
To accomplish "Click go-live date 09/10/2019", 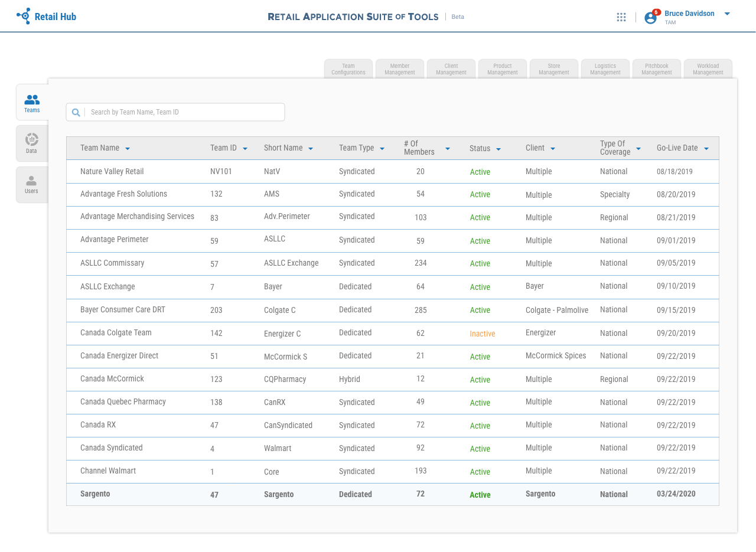I will 676,287.
